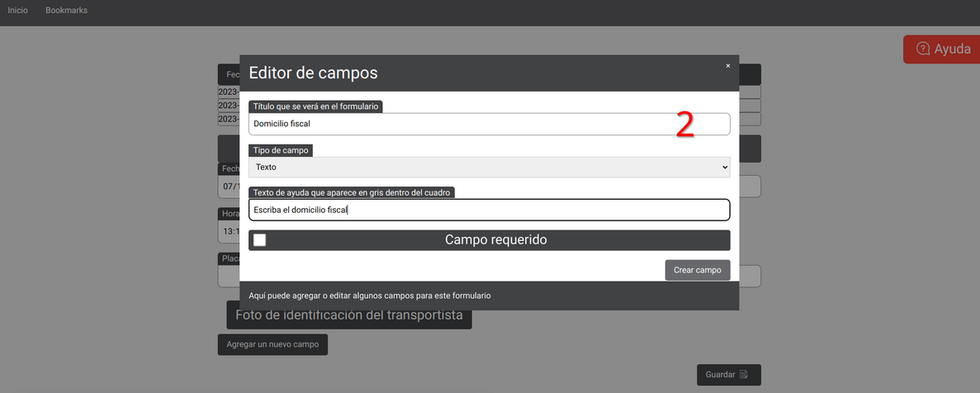Screen dimensions: 980x393
Task: Click the Editor de campos dialog title
Action: coord(313,73)
